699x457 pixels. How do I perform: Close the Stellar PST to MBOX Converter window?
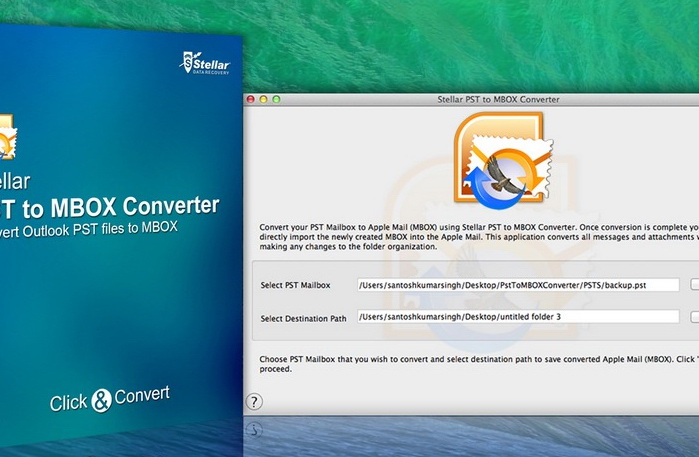[251, 99]
